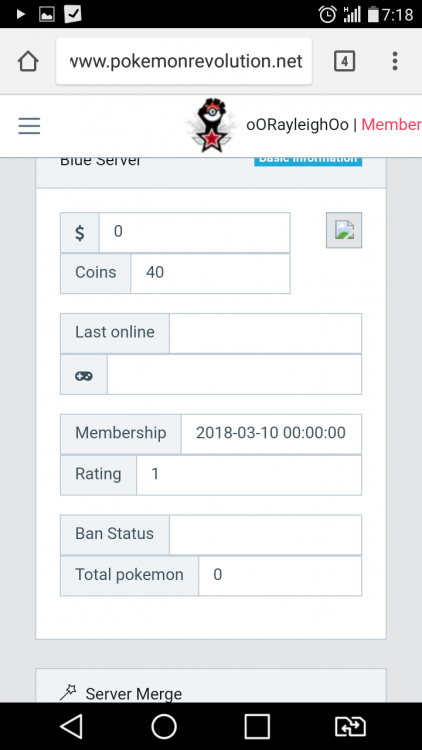Open the hamburger navigation menu

(29, 126)
